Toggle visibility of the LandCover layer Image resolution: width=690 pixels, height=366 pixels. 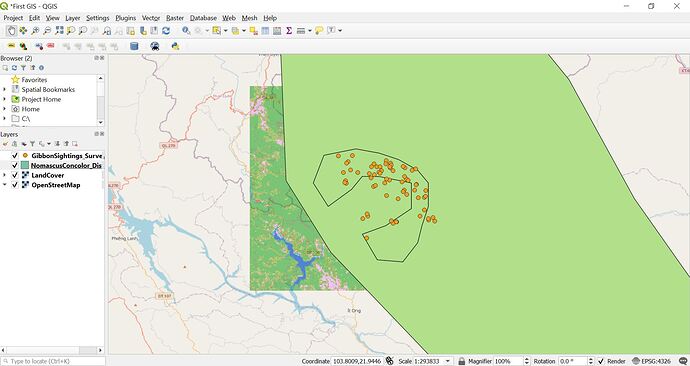click(15, 175)
